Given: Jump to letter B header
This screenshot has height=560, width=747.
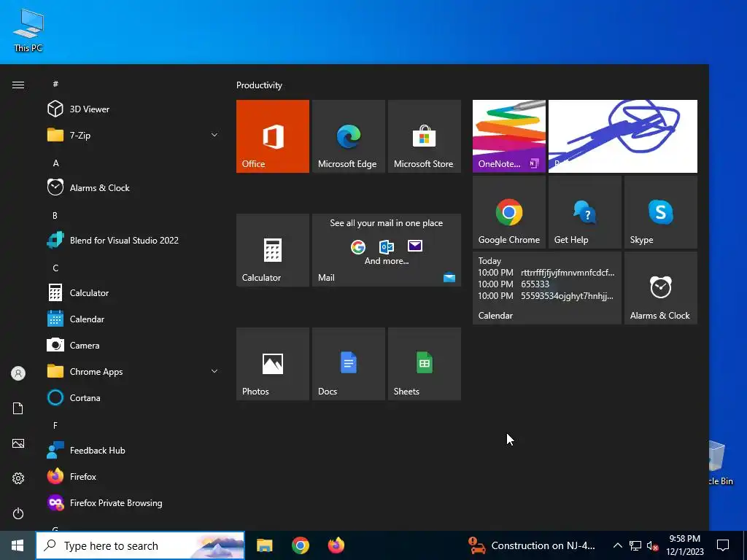Looking at the screenshot, I should tap(55, 215).
